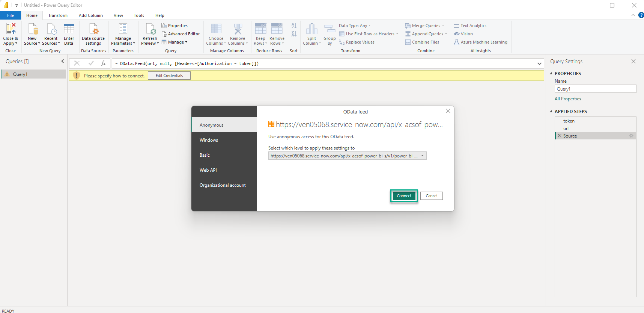Collapse the APPLIED STEPS section
644x313 pixels.
pos(551,112)
